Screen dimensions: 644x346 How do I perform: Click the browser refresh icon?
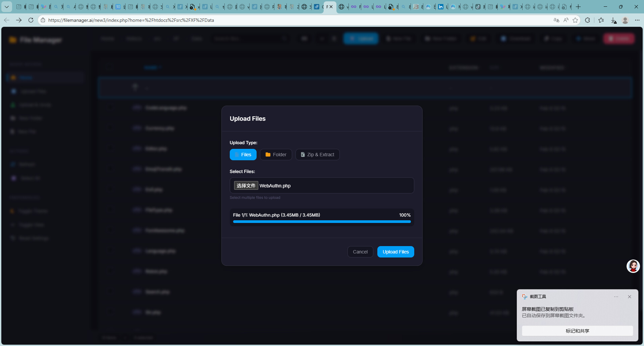pos(31,20)
